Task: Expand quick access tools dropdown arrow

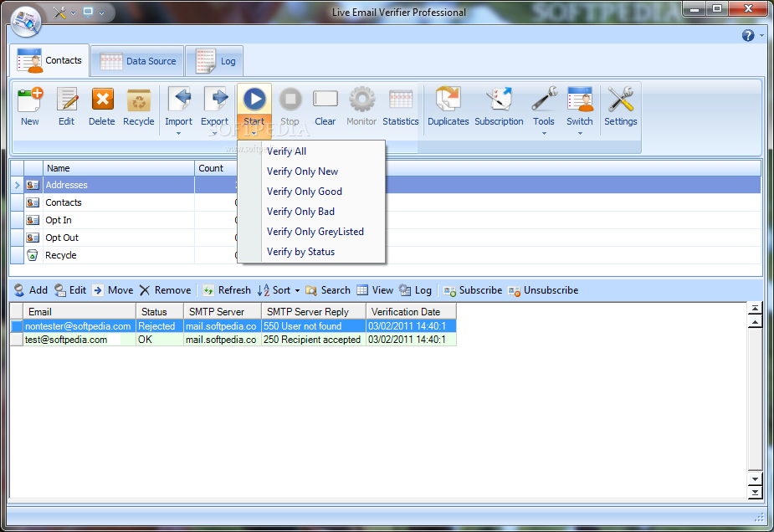Action: (x=74, y=13)
